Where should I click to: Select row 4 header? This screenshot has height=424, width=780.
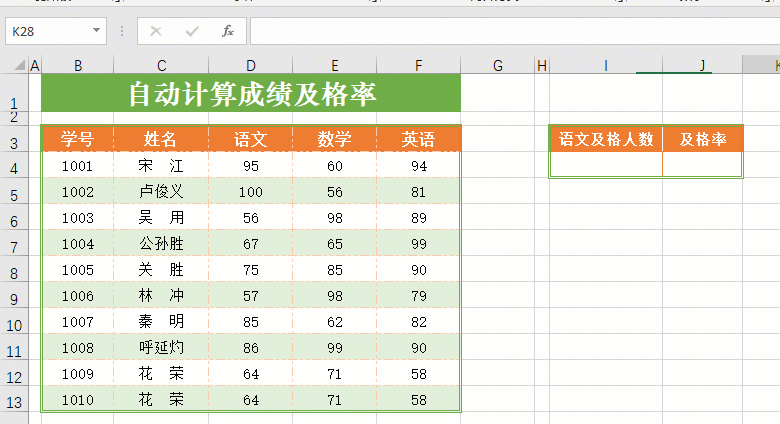pyautogui.click(x=13, y=167)
